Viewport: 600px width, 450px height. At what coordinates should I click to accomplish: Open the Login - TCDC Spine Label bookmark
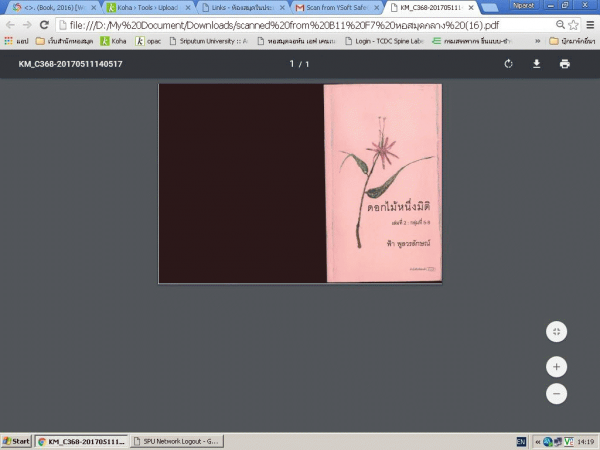coord(398,41)
